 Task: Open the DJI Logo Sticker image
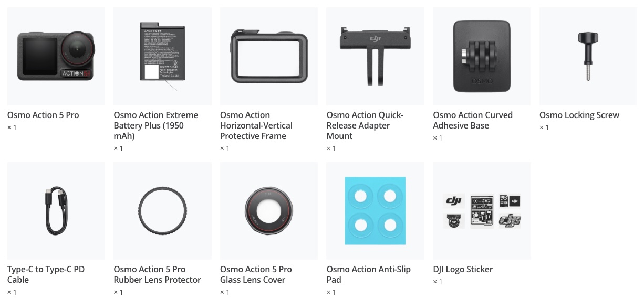[482, 211]
